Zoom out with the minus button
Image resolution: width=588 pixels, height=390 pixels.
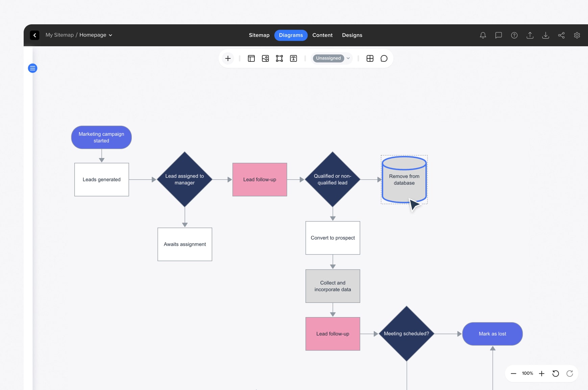513,373
